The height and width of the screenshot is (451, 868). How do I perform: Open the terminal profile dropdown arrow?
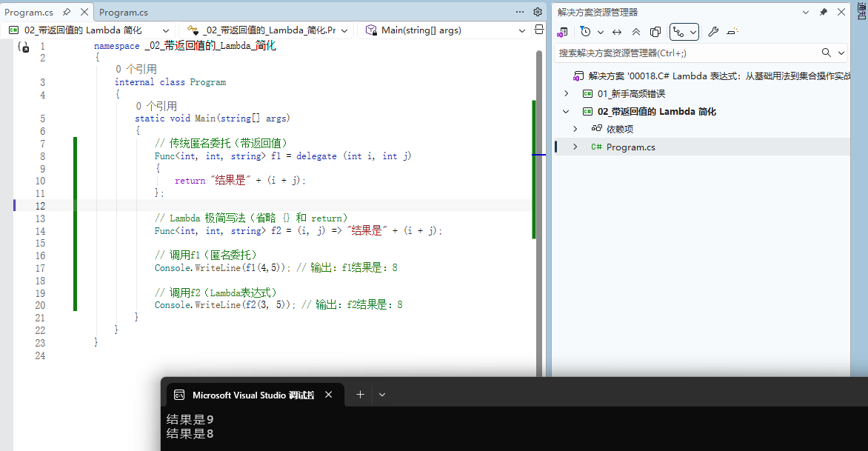pos(382,395)
